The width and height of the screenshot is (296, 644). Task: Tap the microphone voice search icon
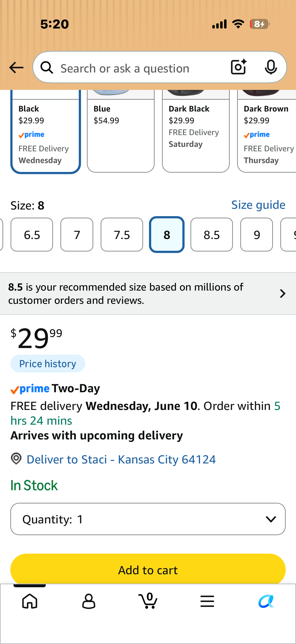pyautogui.click(x=271, y=67)
